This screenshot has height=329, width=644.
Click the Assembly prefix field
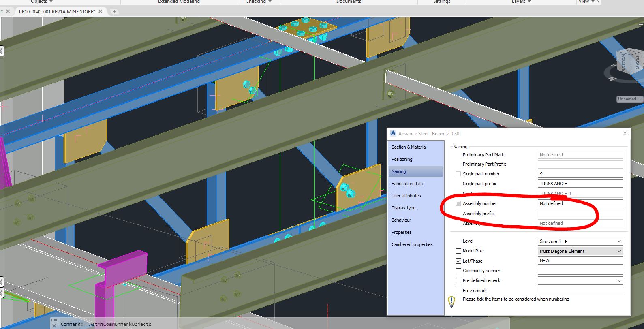click(x=580, y=213)
